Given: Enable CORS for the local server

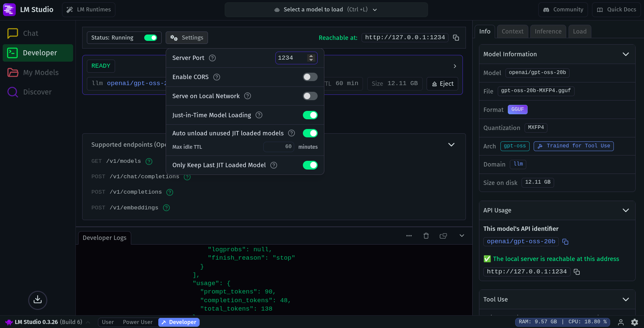Looking at the screenshot, I should click(x=310, y=77).
